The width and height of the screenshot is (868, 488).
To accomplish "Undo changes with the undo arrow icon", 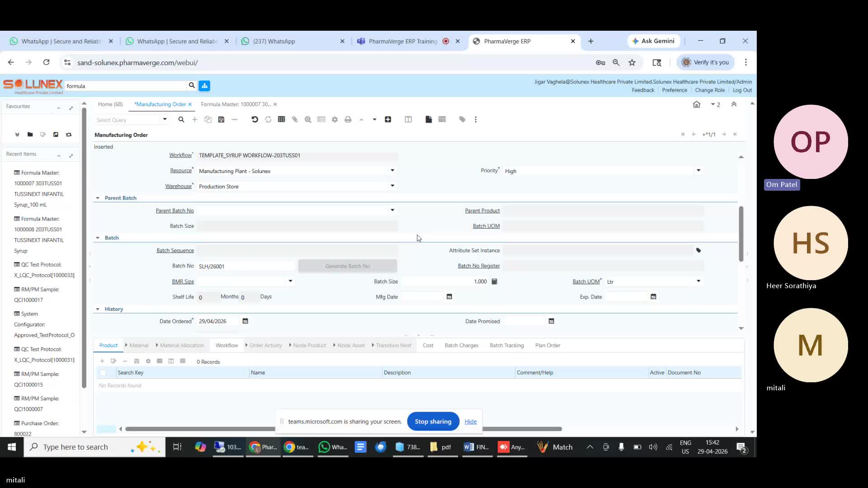I will (255, 120).
